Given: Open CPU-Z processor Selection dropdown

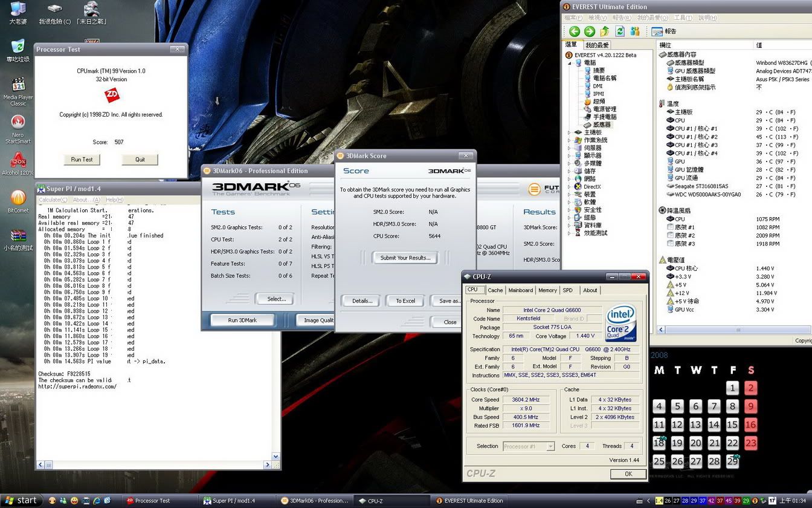Looking at the screenshot, I should 529,446.
